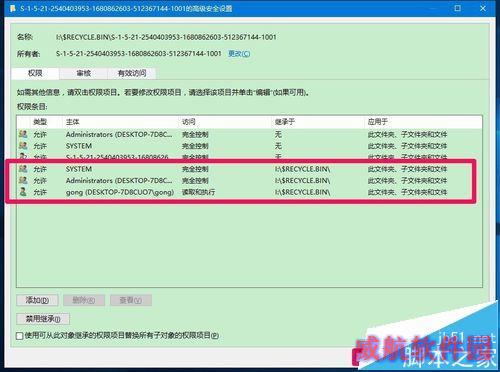The image size is (500, 372).
Task: Open the 审核 tab
Action: 83,73
